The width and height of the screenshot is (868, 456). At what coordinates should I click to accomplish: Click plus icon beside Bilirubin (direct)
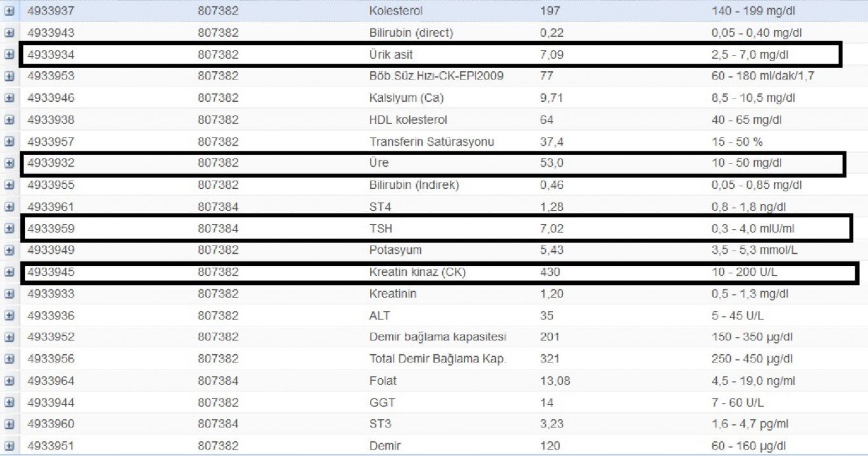pos(9,33)
